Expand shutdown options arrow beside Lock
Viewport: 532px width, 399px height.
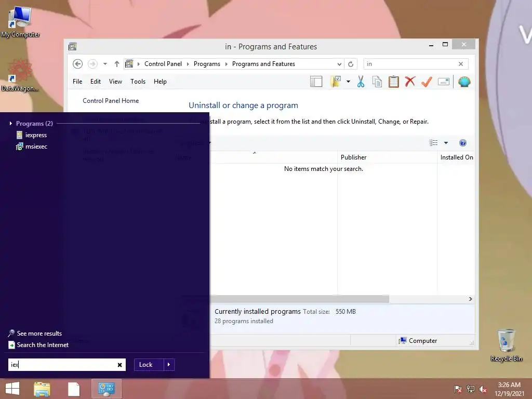[x=169, y=365]
